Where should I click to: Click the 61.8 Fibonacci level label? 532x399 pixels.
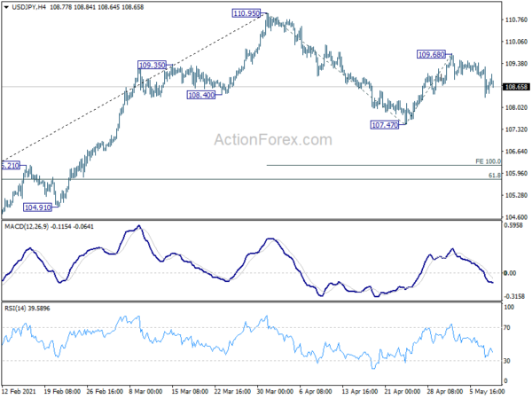pos(495,176)
